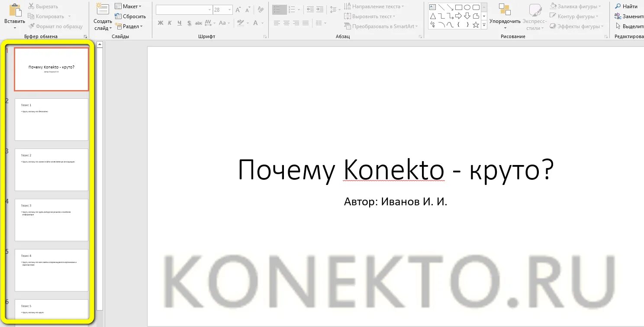Toggle italic К formatting
The height and width of the screenshot is (327, 644).
(x=170, y=23)
